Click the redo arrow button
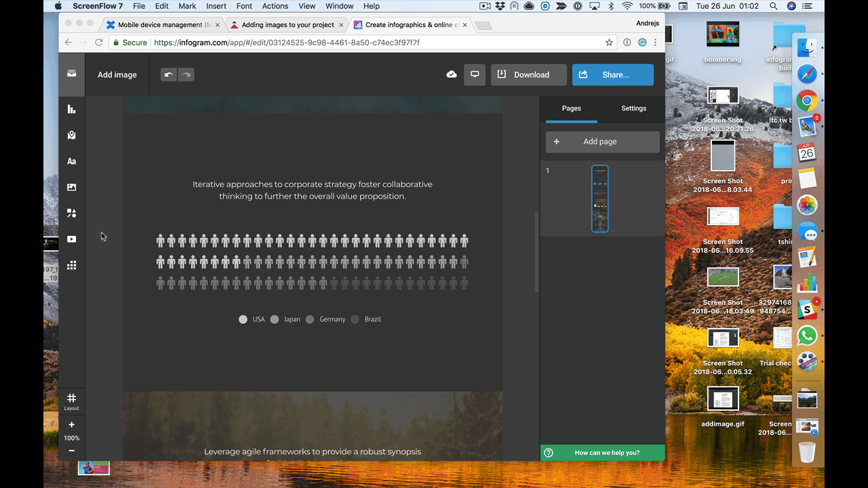This screenshot has height=488, width=868. [186, 75]
